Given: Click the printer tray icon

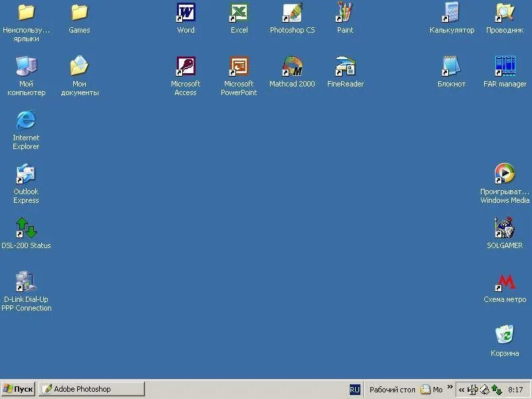Looking at the screenshot, I should point(485,390).
